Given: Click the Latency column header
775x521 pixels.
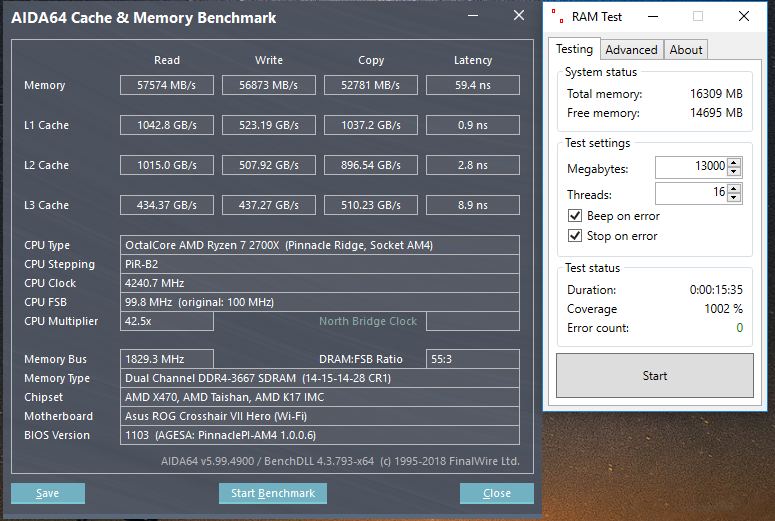Looking at the screenshot, I should [x=473, y=60].
